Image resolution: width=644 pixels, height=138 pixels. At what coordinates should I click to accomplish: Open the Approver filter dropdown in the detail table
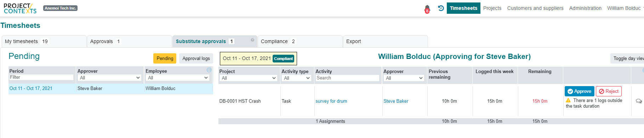click(404, 78)
